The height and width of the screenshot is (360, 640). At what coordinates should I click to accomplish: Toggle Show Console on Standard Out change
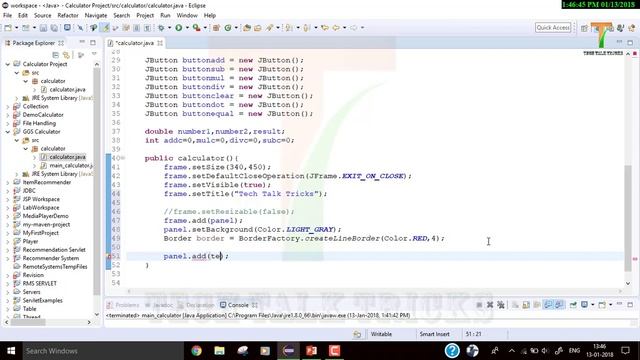click(548, 305)
